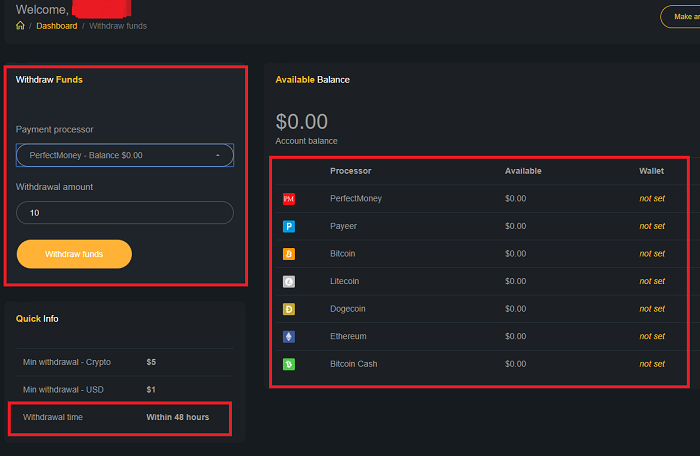The width and height of the screenshot is (700, 456).
Task: Click the Within 48 hours value
Action: pos(178,417)
